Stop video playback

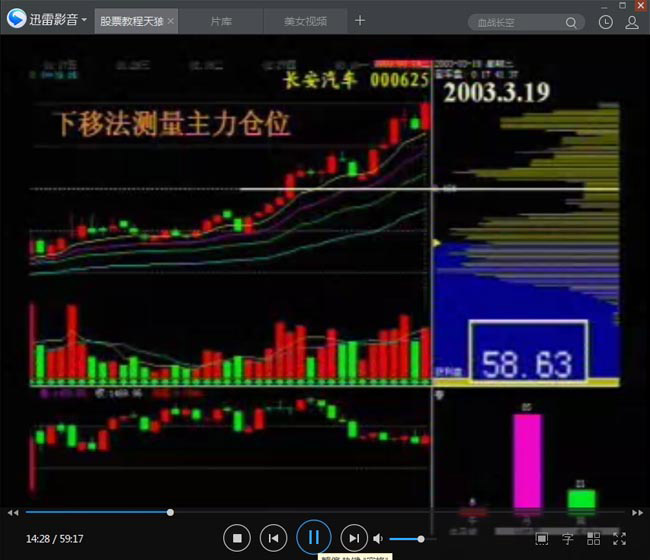coord(237,538)
